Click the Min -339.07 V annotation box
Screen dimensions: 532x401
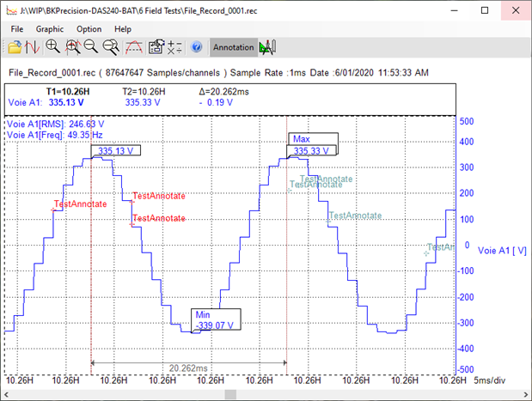(216, 319)
